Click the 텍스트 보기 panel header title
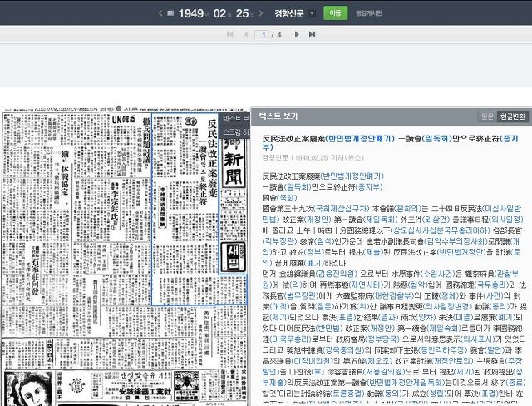The width and height of the screenshot is (532, 406). coord(278,116)
